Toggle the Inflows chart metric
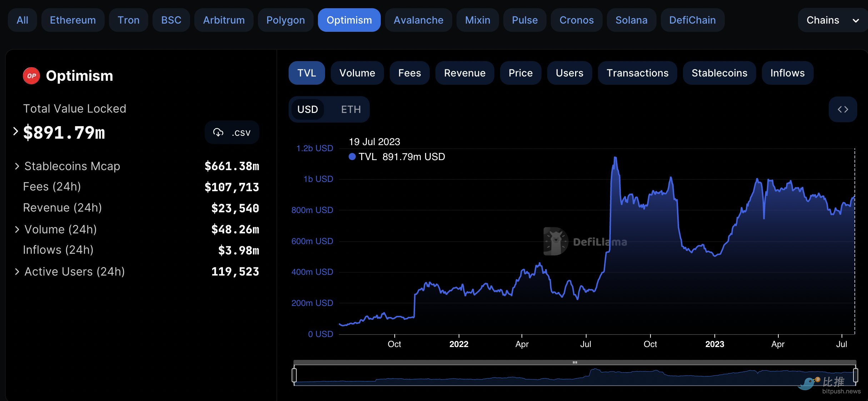 (787, 73)
